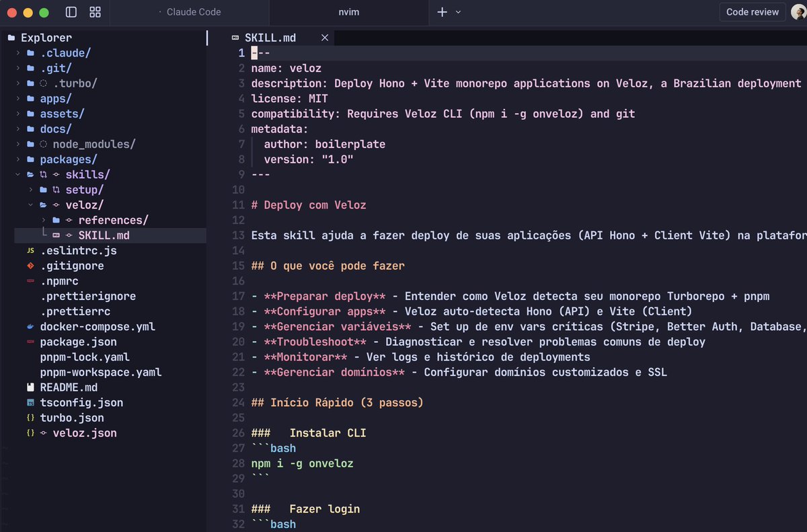
Task: Click the "## Início Rápido (3 passos)" heading
Action: click(x=338, y=403)
